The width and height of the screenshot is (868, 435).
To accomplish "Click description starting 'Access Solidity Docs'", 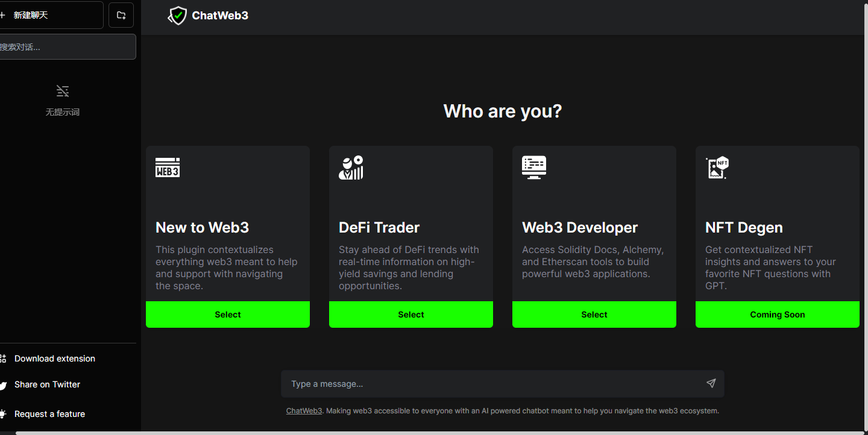I will (593, 261).
